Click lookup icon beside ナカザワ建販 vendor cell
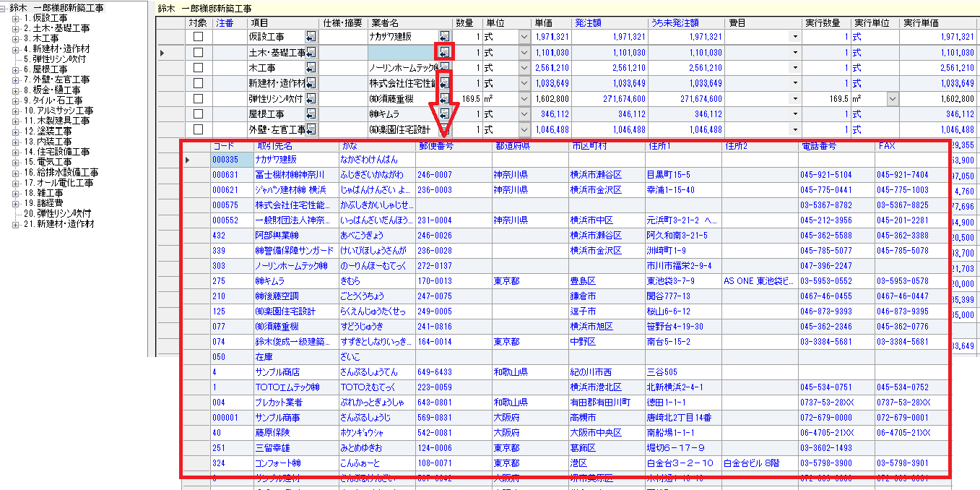This screenshot has width=980, height=490. point(445,37)
